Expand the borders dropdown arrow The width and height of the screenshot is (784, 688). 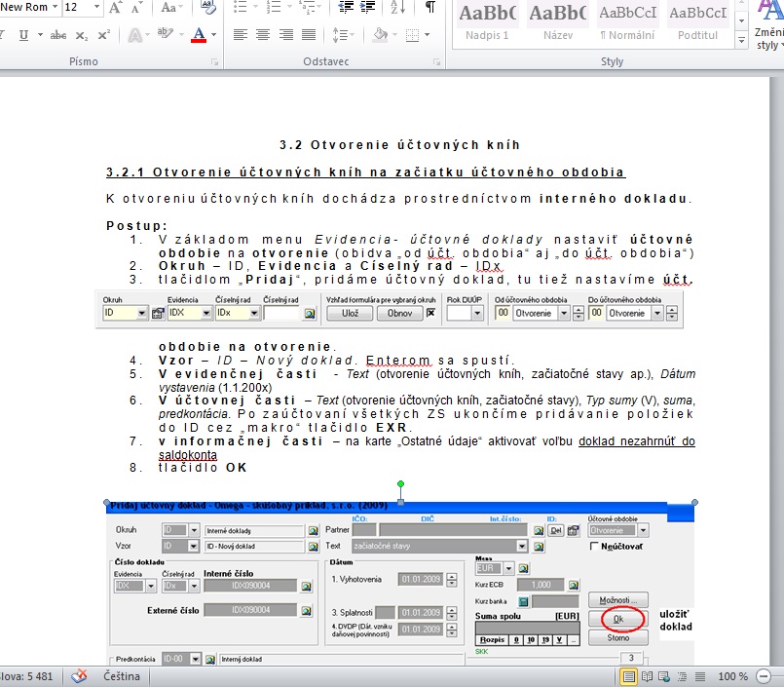tap(427, 35)
